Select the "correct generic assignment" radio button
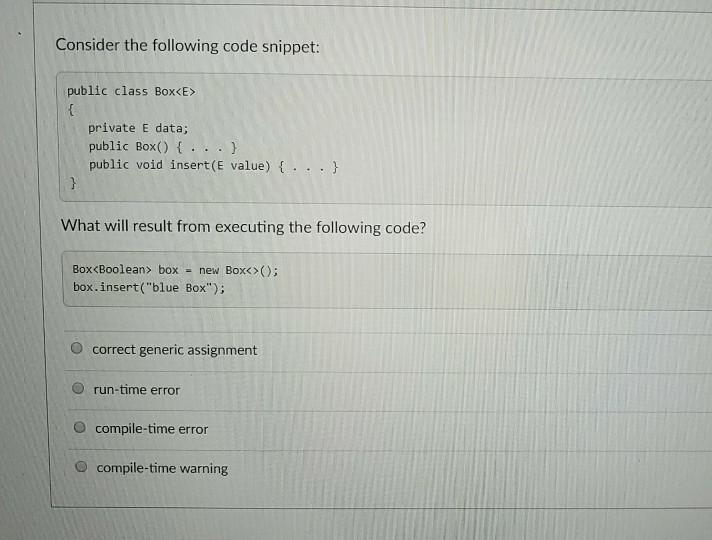Image resolution: width=712 pixels, height=540 pixels. (x=77, y=348)
